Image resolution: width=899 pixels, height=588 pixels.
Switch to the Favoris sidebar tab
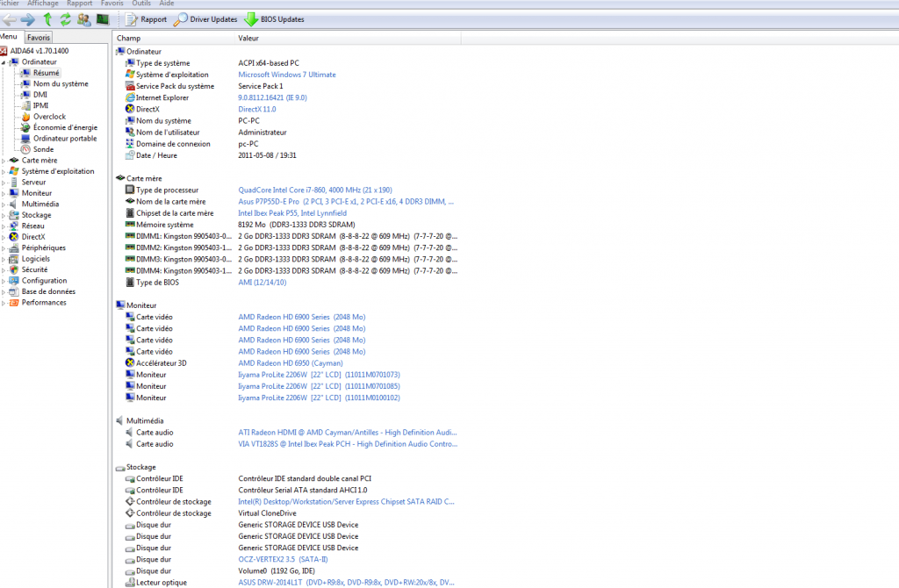pyautogui.click(x=39, y=37)
